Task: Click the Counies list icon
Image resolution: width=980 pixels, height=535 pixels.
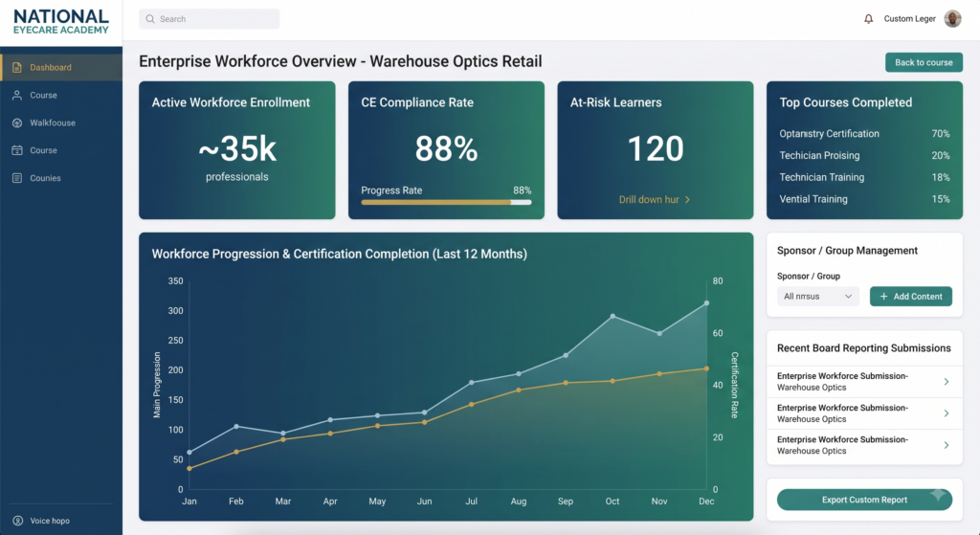Action: (x=17, y=178)
